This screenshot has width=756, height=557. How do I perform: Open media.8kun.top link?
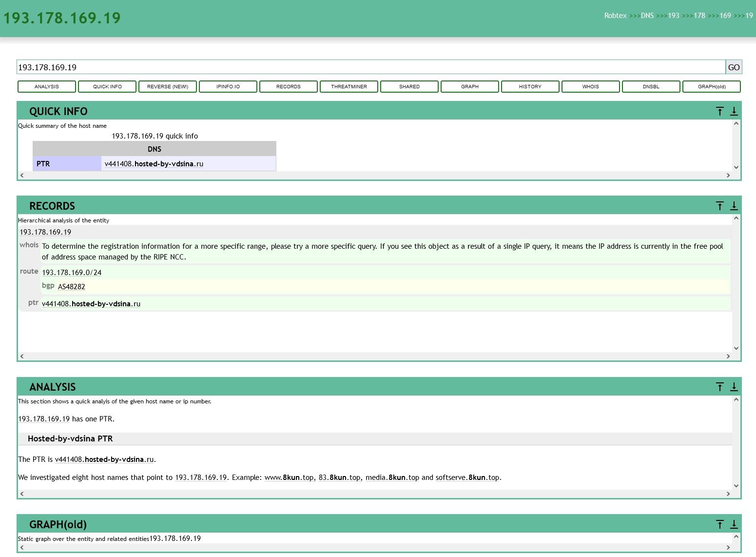coord(392,477)
